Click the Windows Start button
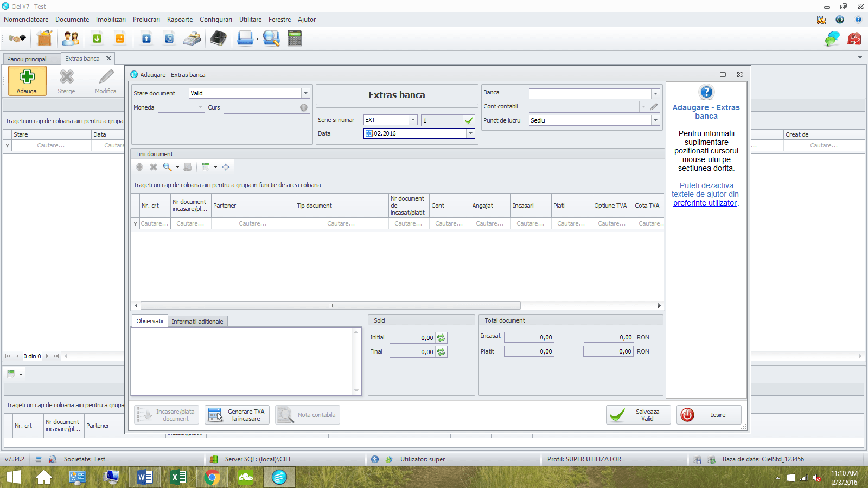The height and width of the screenshot is (488, 868). point(14,477)
